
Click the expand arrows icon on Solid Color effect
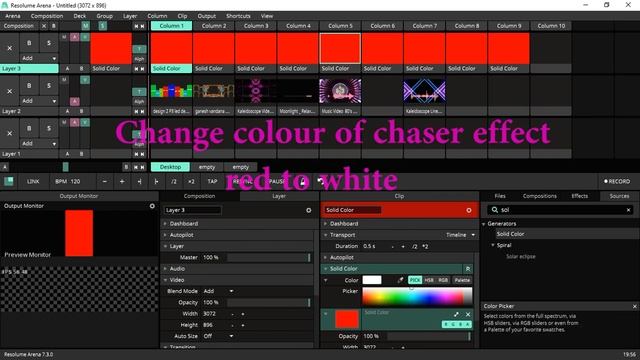[x=456, y=314]
